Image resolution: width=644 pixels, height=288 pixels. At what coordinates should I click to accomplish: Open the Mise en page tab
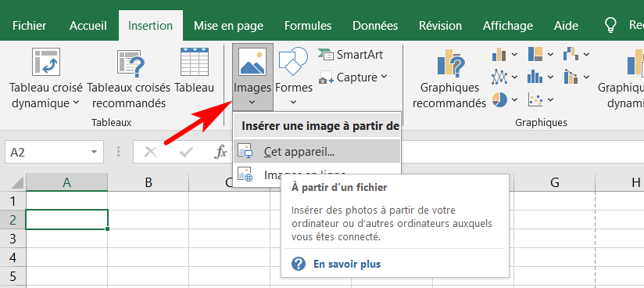point(228,26)
